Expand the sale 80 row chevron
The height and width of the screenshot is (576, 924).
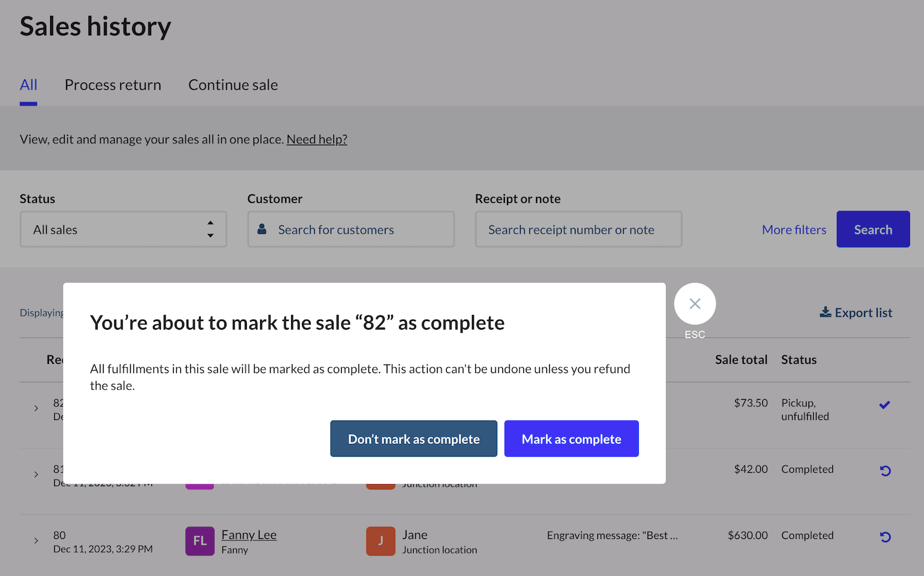pyautogui.click(x=36, y=541)
